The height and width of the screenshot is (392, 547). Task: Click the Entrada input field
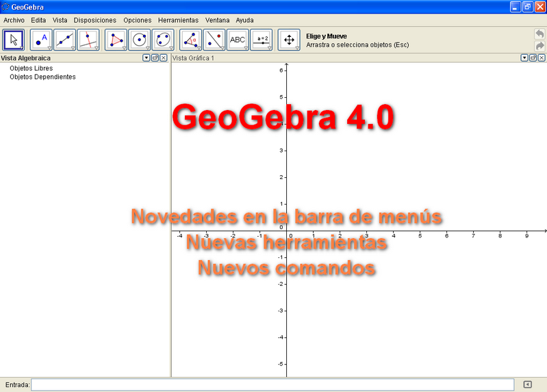point(272,384)
